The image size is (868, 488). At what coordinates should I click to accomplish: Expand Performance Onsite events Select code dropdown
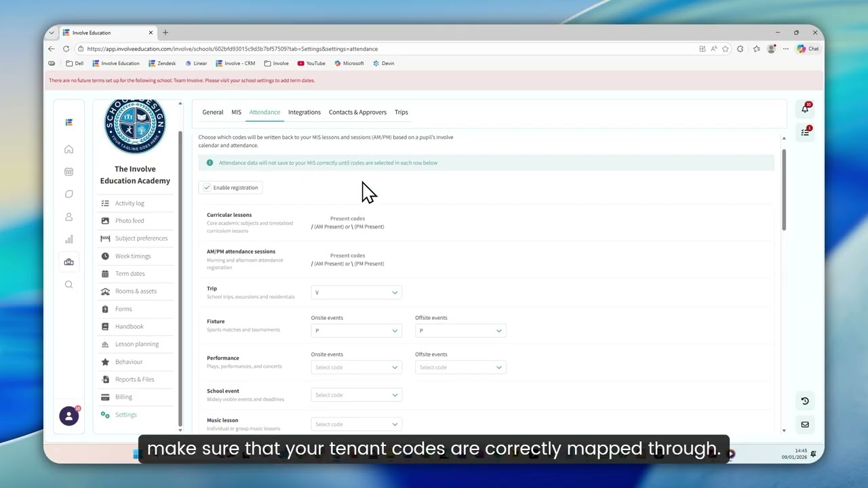pos(356,367)
